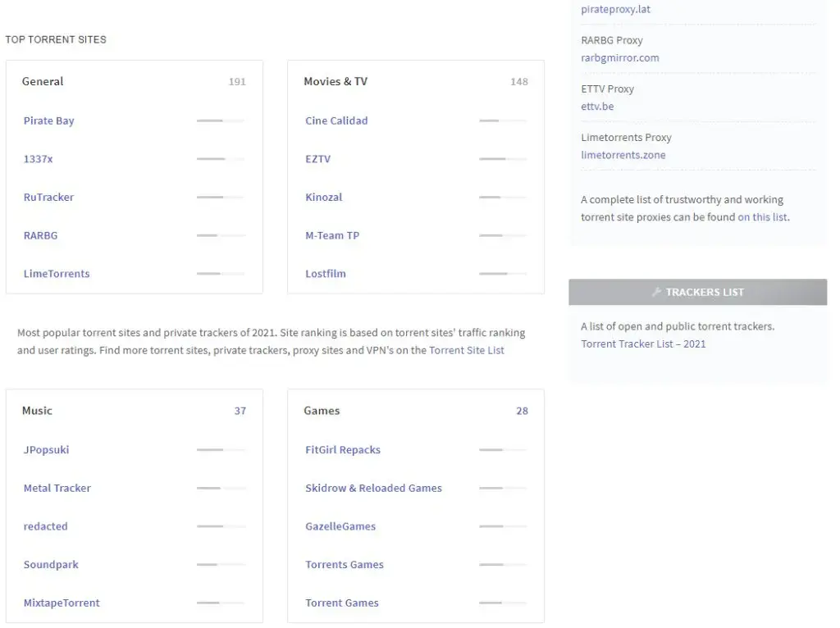Screen dimensions: 840x628
Task: Open Skidrow & Reloaded Games link
Action: click(x=373, y=489)
